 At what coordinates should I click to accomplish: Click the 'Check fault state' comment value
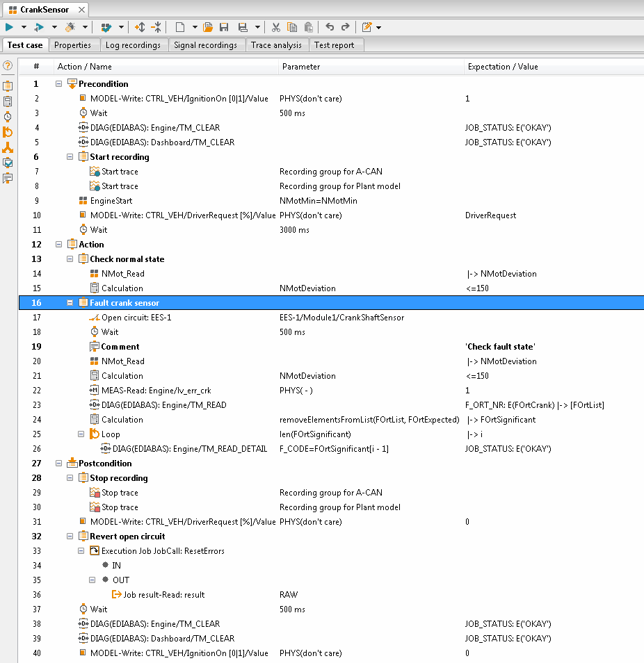pyautogui.click(x=501, y=347)
